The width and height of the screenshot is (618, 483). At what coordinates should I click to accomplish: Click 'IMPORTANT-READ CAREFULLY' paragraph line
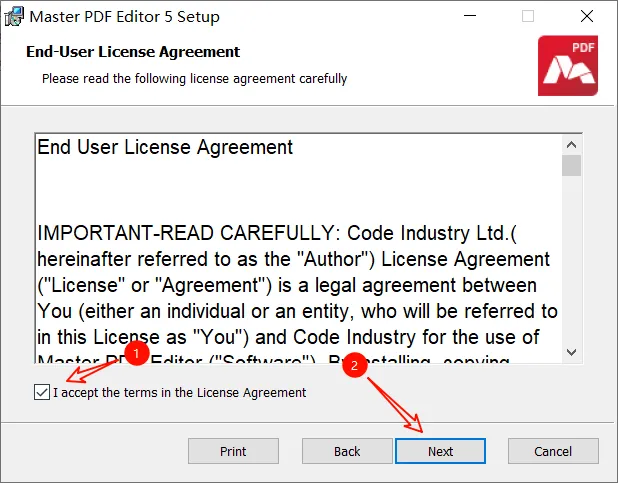point(277,233)
